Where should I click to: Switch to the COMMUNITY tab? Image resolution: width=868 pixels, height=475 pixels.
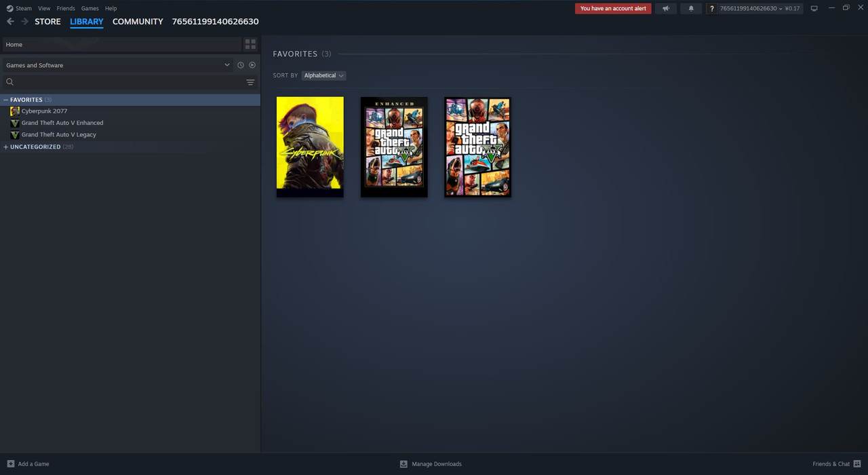[x=138, y=22]
